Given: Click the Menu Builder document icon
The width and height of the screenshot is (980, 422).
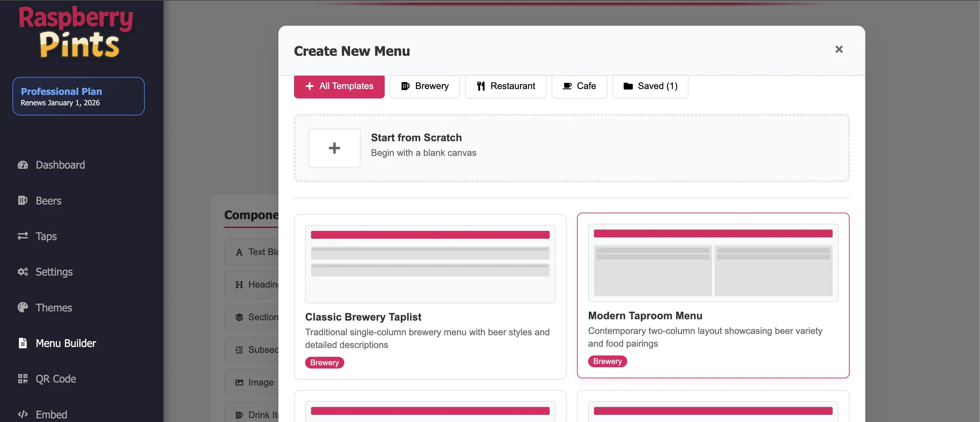Looking at the screenshot, I should [x=23, y=343].
